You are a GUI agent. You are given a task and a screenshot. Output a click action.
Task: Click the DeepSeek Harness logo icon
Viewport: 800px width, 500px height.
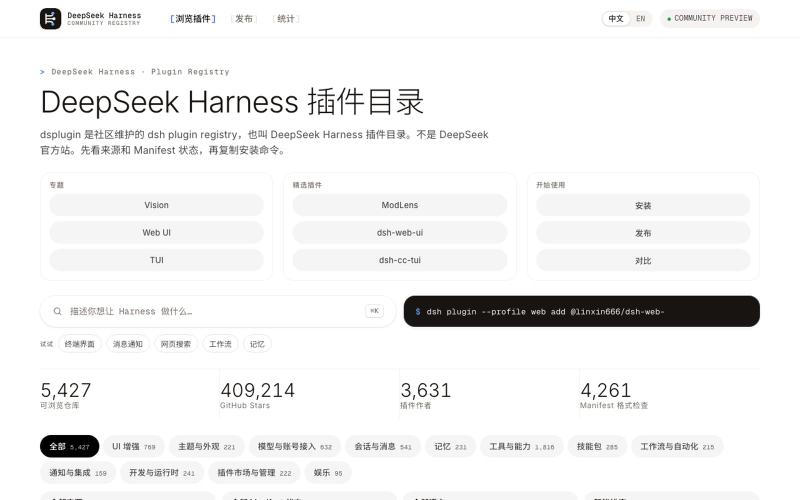click(51, 19)
